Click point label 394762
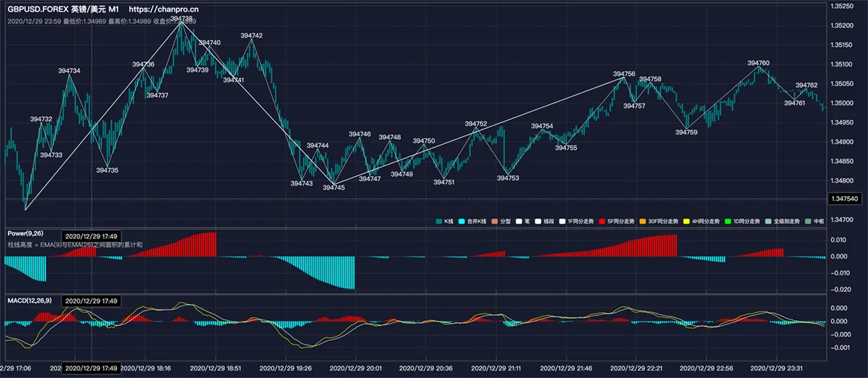The image size is (868, 378). click(x=807, y=85)
